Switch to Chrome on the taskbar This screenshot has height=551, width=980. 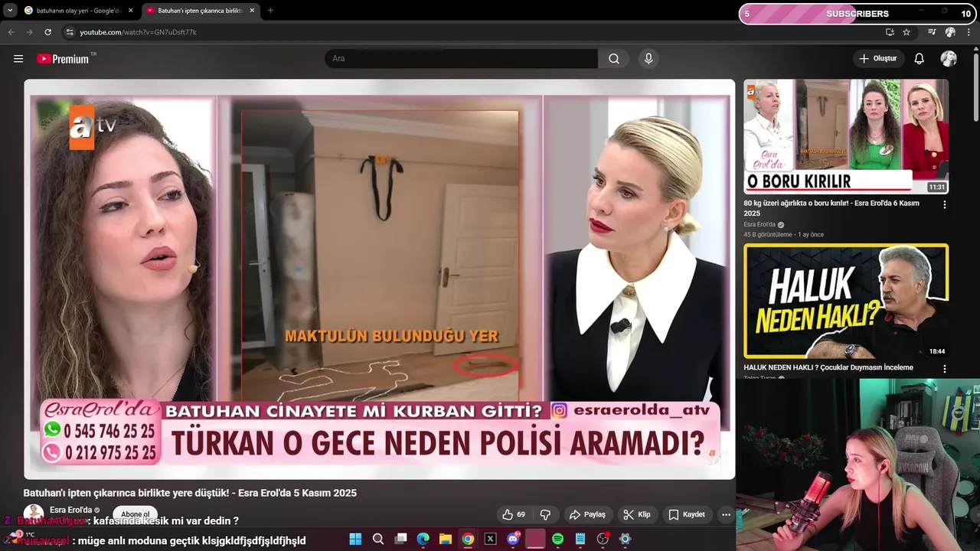[468, 539]
